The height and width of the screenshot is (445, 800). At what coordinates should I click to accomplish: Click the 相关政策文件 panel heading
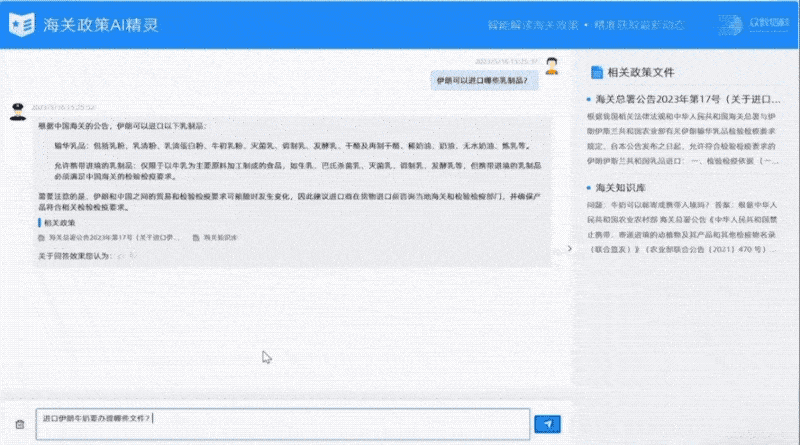641,72
